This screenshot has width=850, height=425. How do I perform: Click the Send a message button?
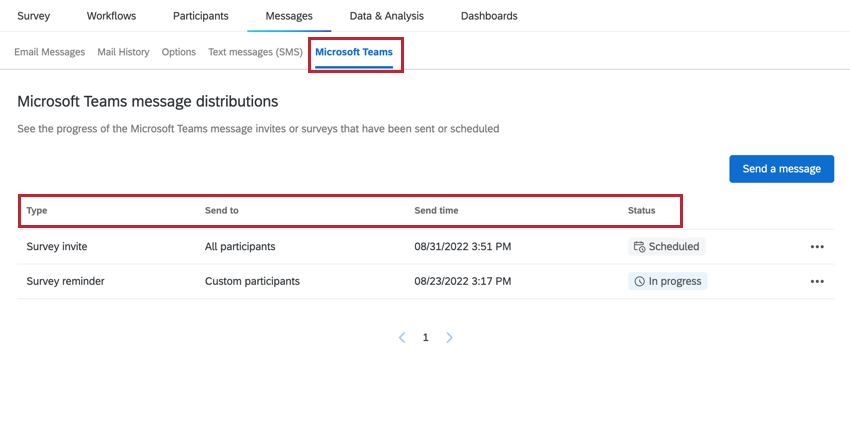pyautogui.click(x=781, y=169)
